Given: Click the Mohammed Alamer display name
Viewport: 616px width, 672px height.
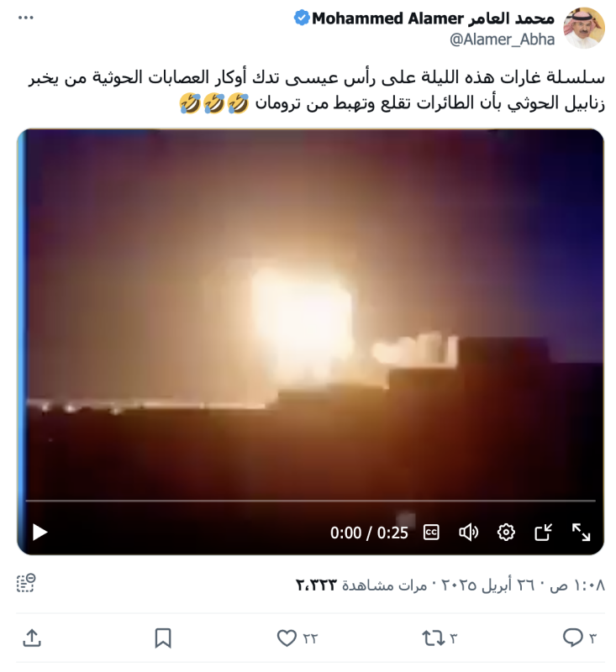Looking at the screenshot, I should point(434,18).
